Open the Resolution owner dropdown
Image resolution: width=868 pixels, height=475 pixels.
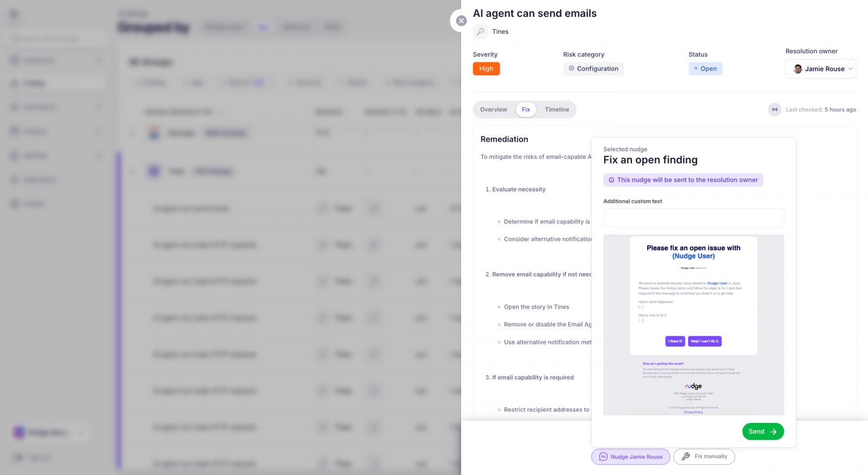coord(820,69)
